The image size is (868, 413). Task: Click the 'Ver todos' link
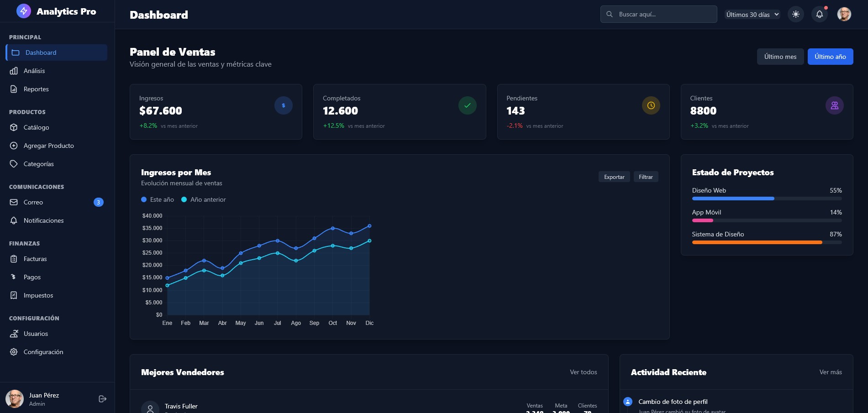pyautogui.click(x=583, y=372)
